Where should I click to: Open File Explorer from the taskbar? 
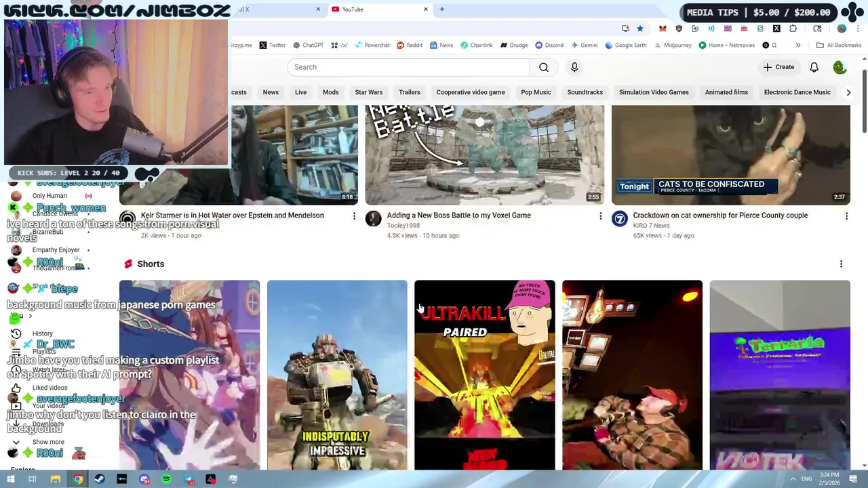[55, 479]
